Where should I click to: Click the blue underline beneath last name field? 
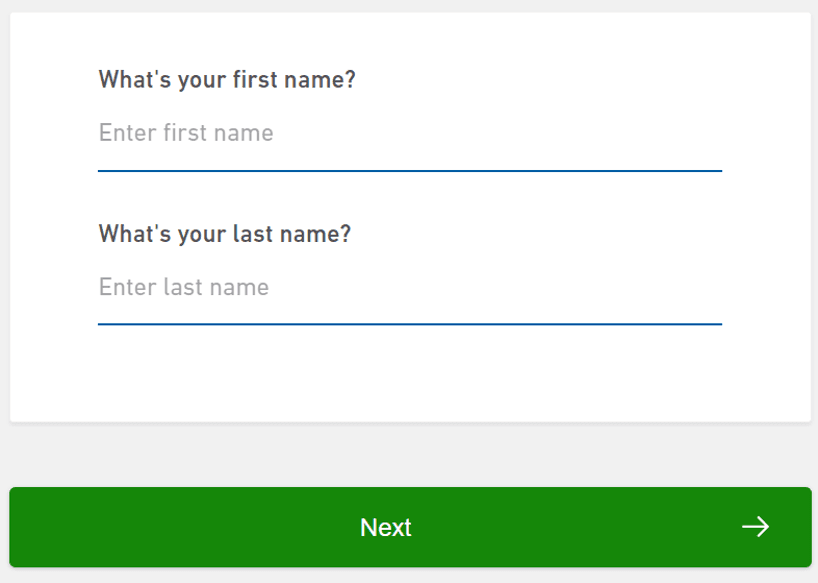[409, 324]
